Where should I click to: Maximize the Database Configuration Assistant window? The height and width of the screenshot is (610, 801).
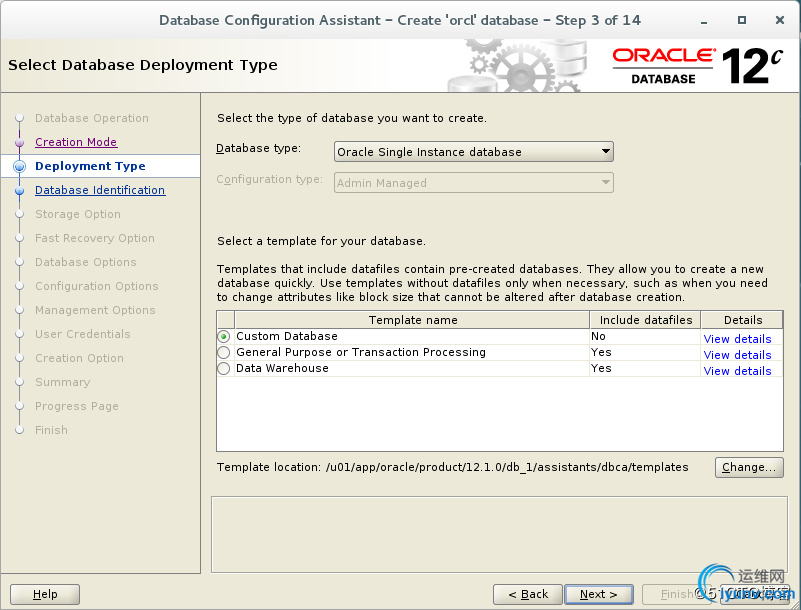pyautogui.click(x=742, y=20)
